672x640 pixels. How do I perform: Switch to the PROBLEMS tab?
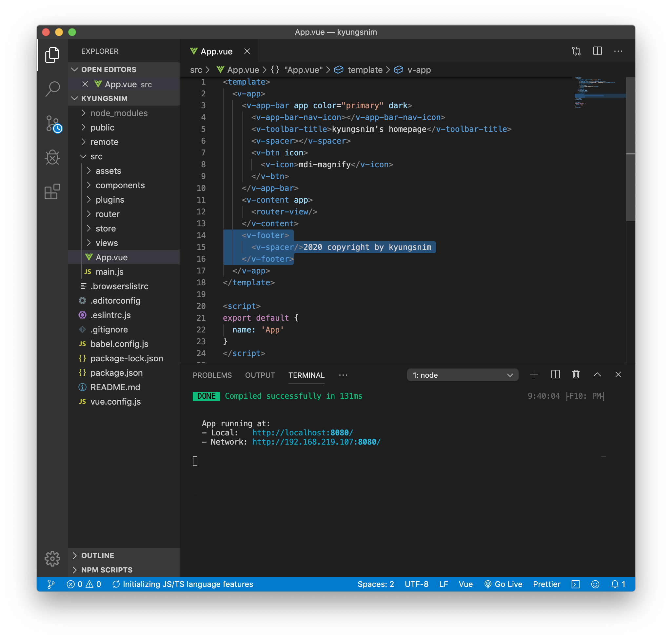click(x=212, y=375)
